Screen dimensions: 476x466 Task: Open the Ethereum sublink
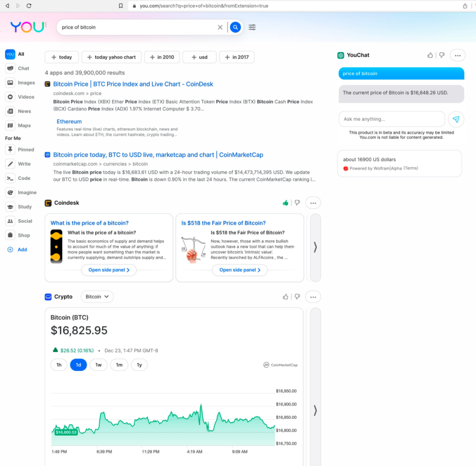tap(69, 122)
